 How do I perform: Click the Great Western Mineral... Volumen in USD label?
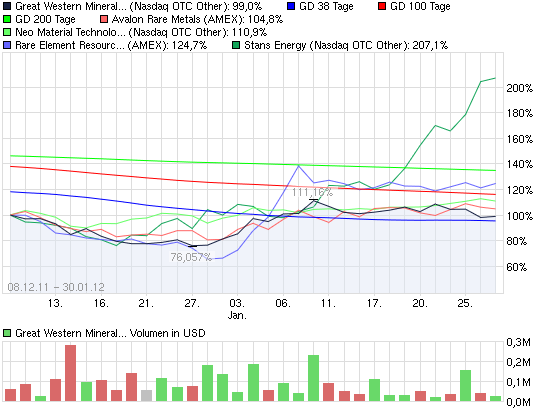[x=110, y=333]
